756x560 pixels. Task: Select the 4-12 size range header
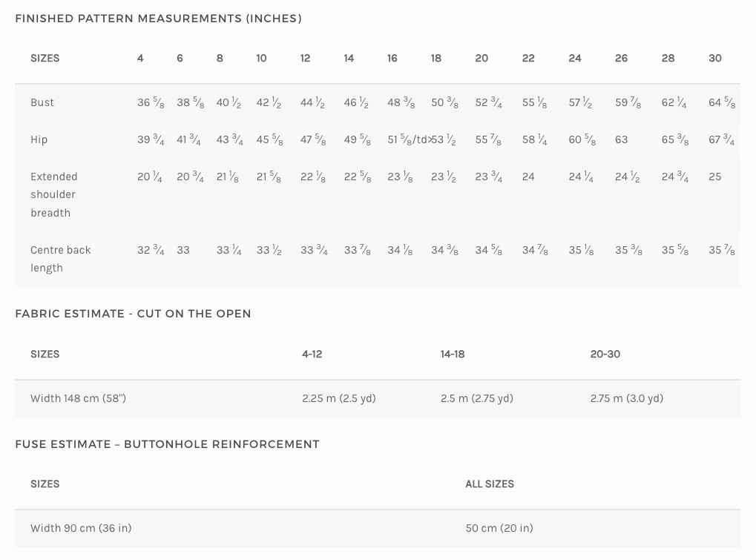click(x=312, y=354)
